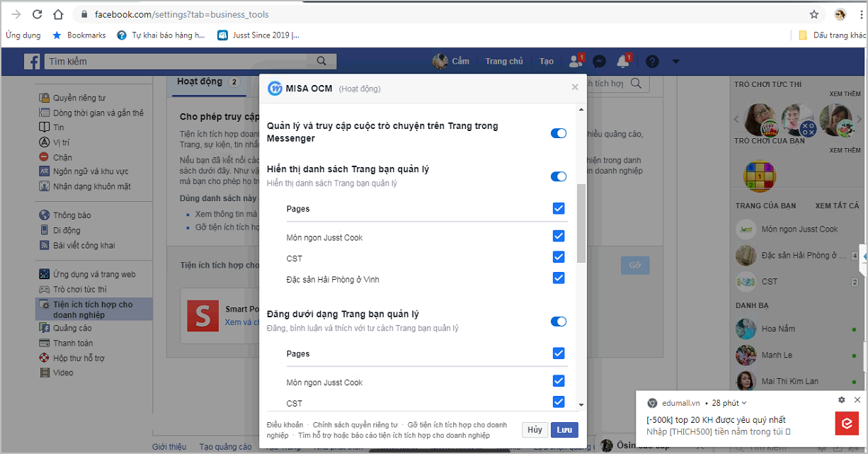Open Ứng dụng và trang web settings

click(x=87, y=274)
